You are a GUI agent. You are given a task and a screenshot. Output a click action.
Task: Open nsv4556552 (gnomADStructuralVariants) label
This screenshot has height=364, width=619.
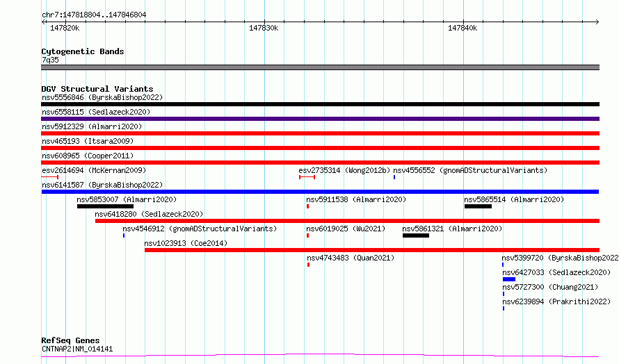pos(470,170)
